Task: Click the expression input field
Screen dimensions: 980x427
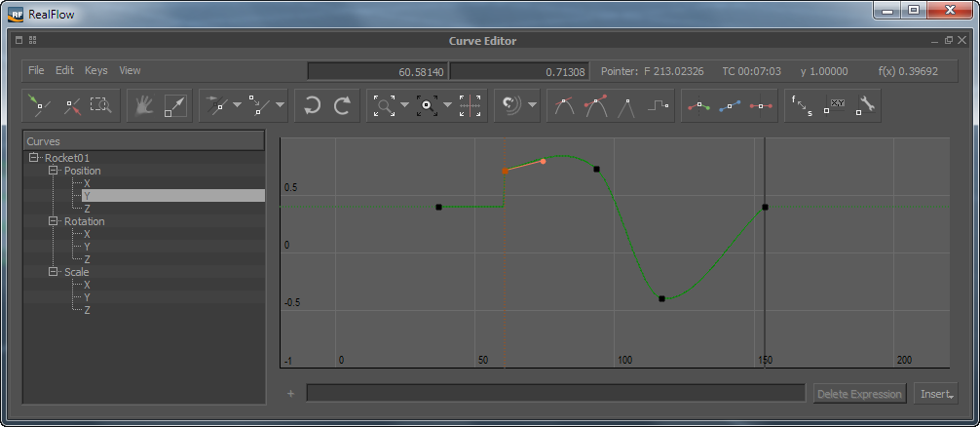Action: pyautogui.click(x=556, y=393)
